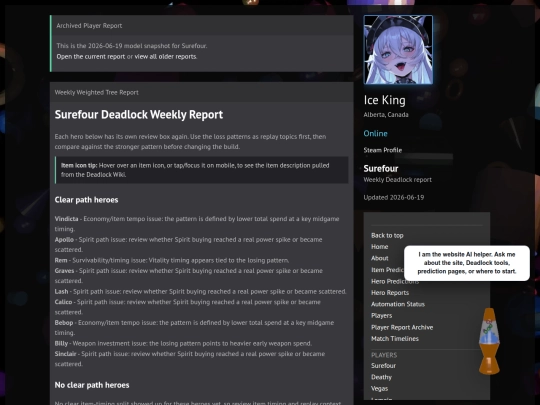Click the Updated 2026-06-19 text
540x405 pixels.
tap(394, 198)
